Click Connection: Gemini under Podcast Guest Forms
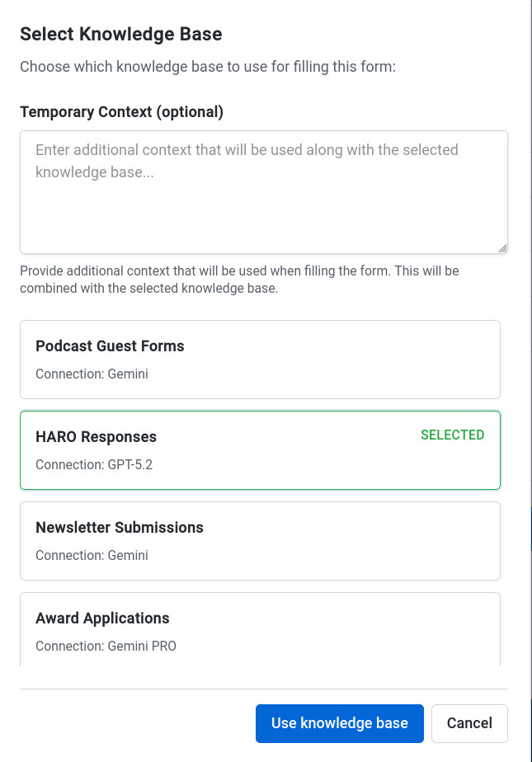The image size is (532, 762). pyautogui.click(x=92, y=374)
